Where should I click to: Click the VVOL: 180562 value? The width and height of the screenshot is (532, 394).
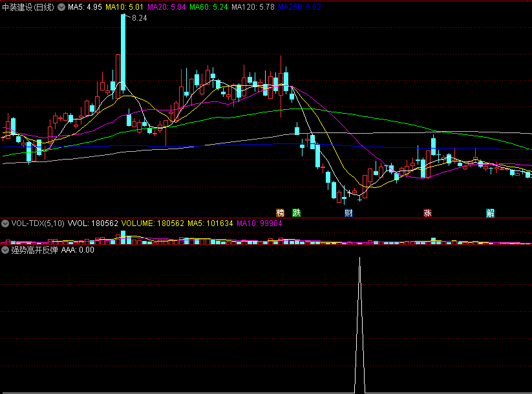(93, 223)
